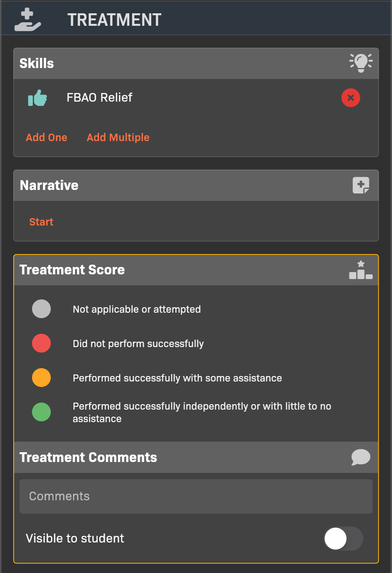Image resolution: width=392 pixels, height=573 pixels.
Task: Click the FBAO Relief skill name
Action: 100,97
